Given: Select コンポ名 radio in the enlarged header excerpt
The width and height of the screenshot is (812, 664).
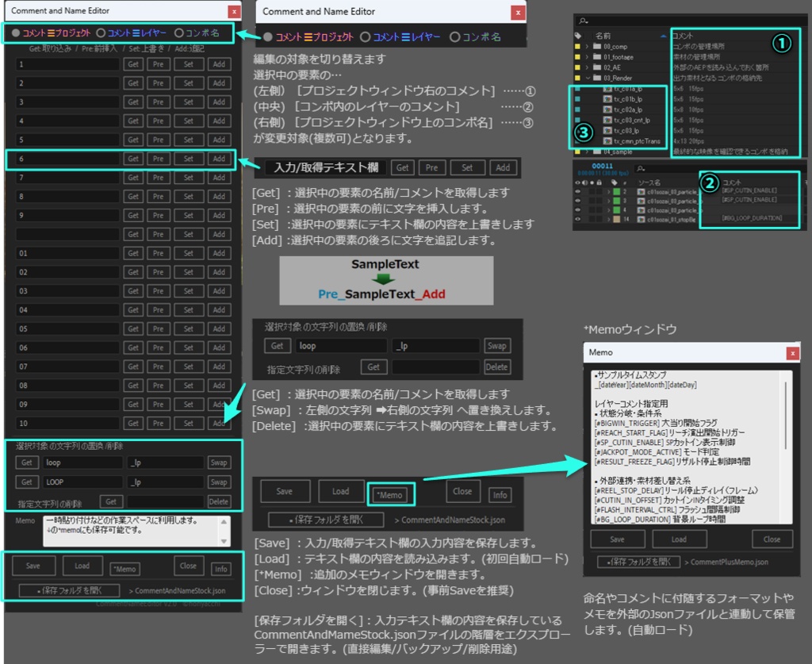Looking at the screenshot, I should pos(454,36).
